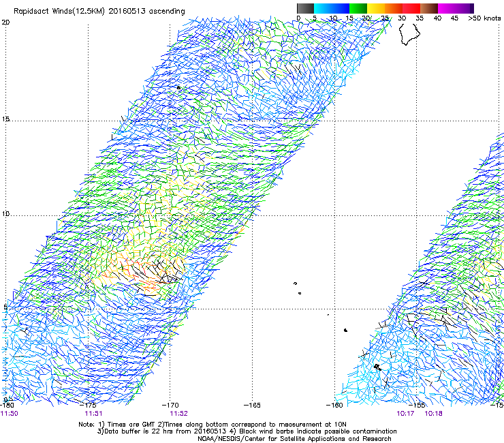Viewport: 504px width, 443px height.
Task: Click the ">50 knots" legend label
Action: [x=484, y=18]
